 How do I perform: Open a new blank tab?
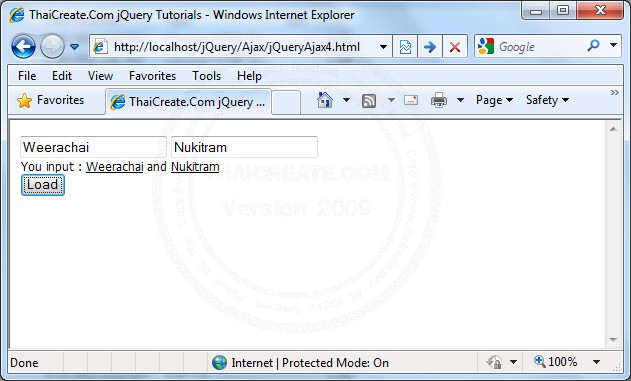286,102
